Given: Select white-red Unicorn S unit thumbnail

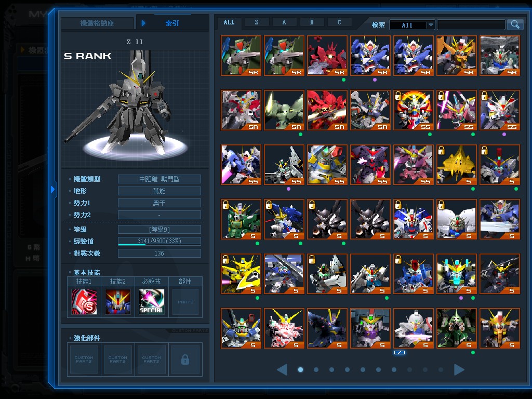Looking at the screenshot, I should [x=284, y=328].
